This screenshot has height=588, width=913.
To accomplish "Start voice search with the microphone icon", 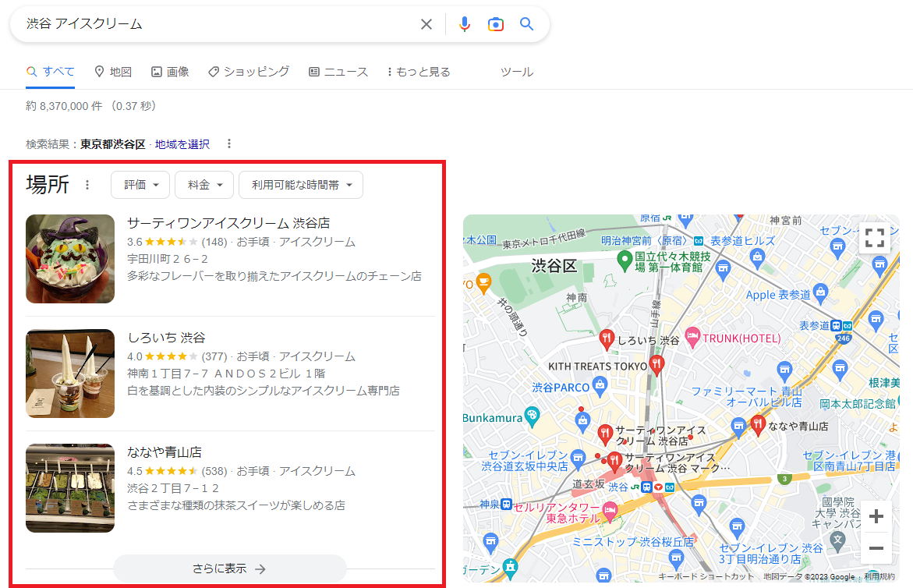I will tap(464, 24).
